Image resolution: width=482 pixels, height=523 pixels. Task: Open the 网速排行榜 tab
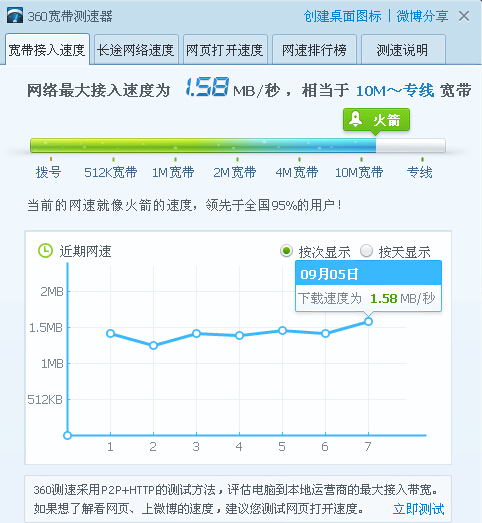pyautogui.click(x=314, y=50)
